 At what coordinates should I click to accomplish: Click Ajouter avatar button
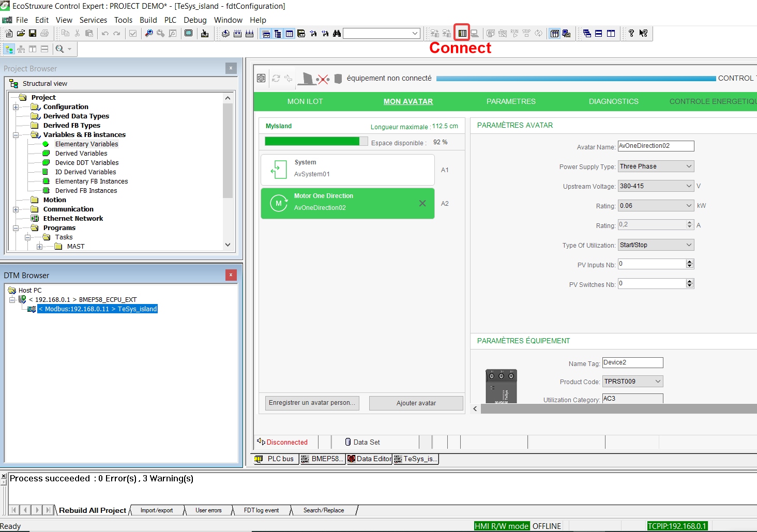click(416, 403)
